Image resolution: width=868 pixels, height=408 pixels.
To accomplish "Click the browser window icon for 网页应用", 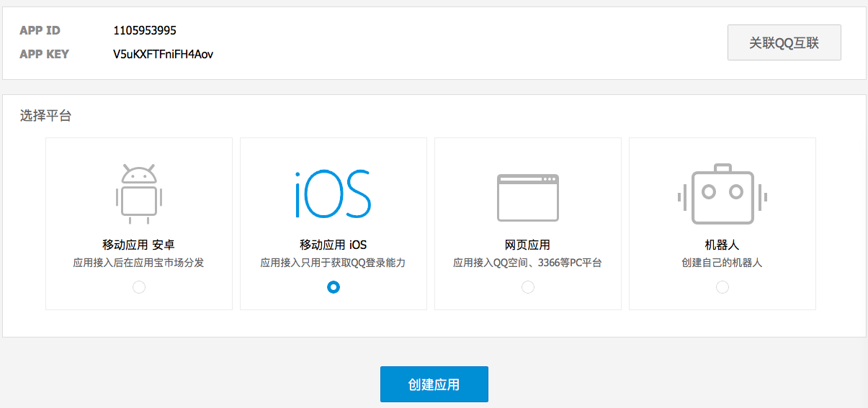I will pyautogui.click(x=528, y=198).
